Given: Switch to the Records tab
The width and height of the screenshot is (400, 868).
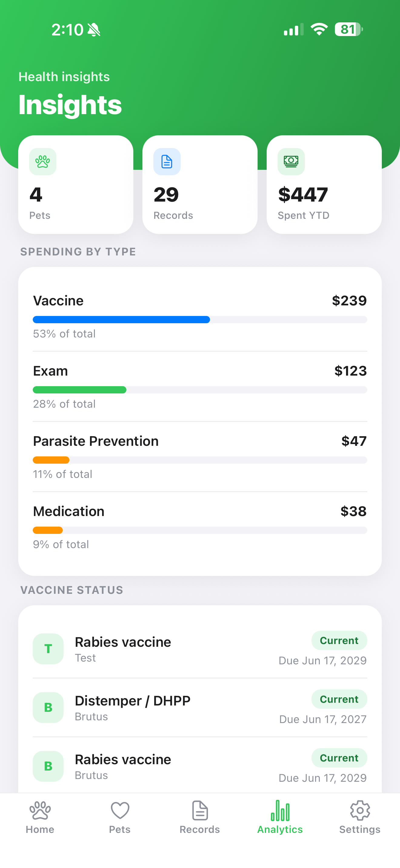Looking at the screenshot, I should coord(200,817).
